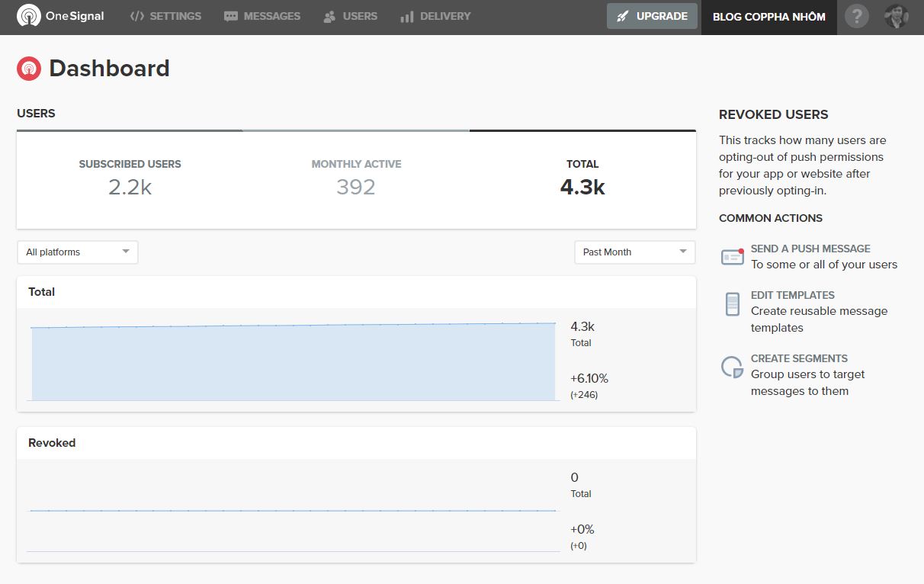Open the Users menu
Screen dimensions: 924x584
[x=350, y=16]
